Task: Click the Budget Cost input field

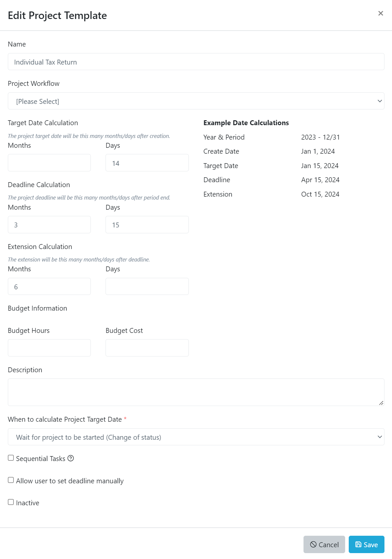Action: coord(147,348)
